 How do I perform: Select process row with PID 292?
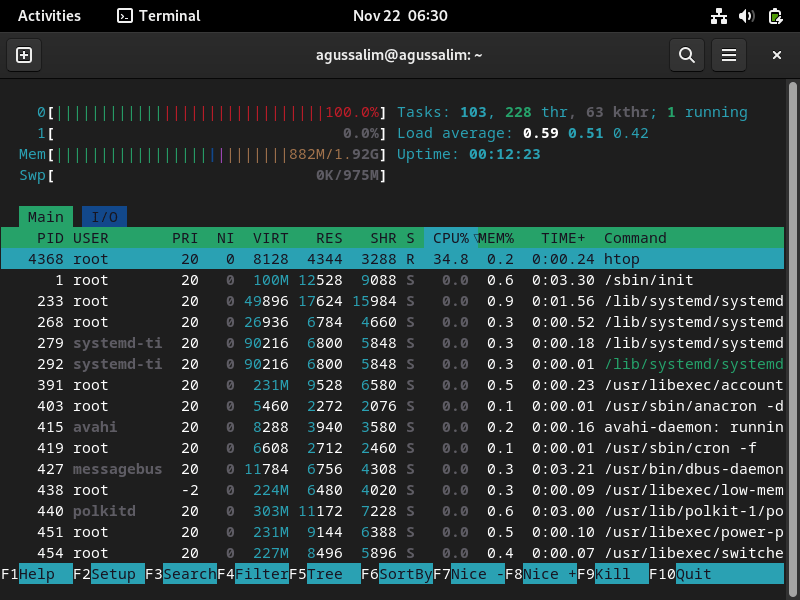392,364
